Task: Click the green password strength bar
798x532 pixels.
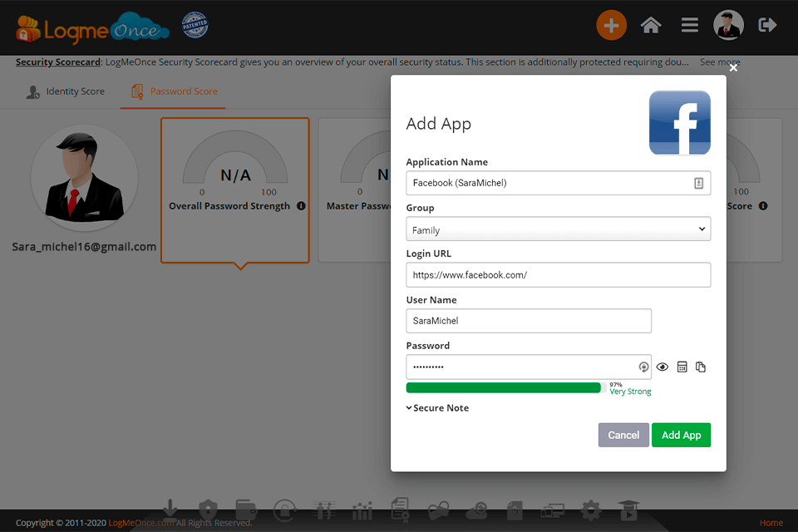Action: coord(503,387)
